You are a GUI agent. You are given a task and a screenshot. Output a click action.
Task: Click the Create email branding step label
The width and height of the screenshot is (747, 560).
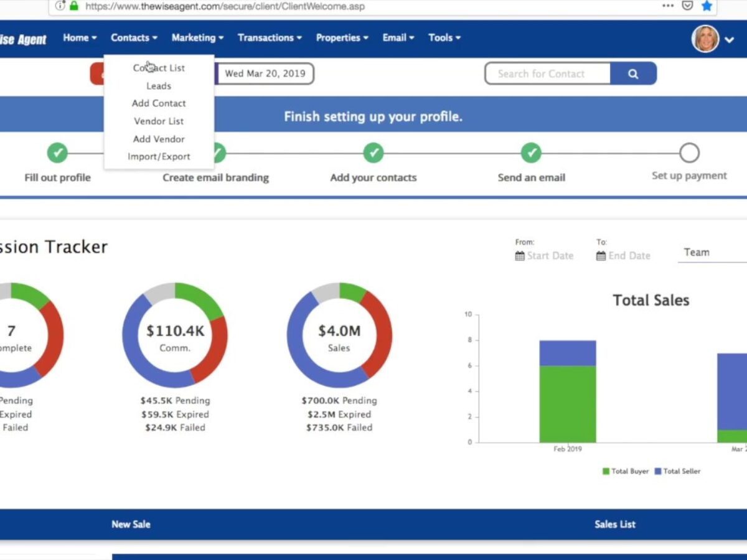coord(215,178)
